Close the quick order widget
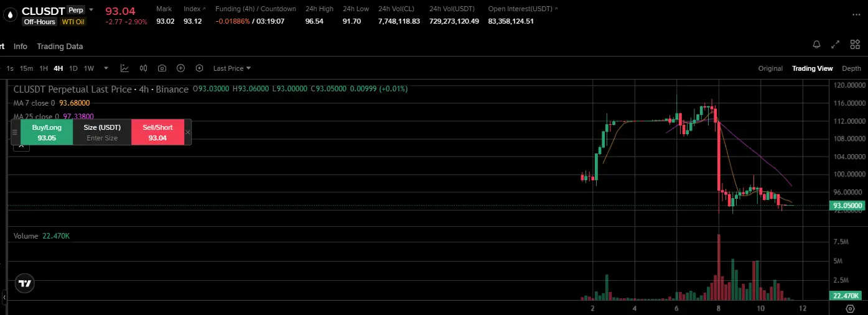The width and height of the screenshot is (868, 315). (x=188, y=132)
